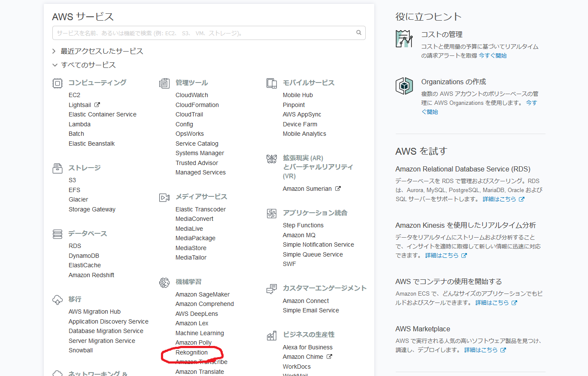Click the コンピューティング chip icon

pos(58,83)
